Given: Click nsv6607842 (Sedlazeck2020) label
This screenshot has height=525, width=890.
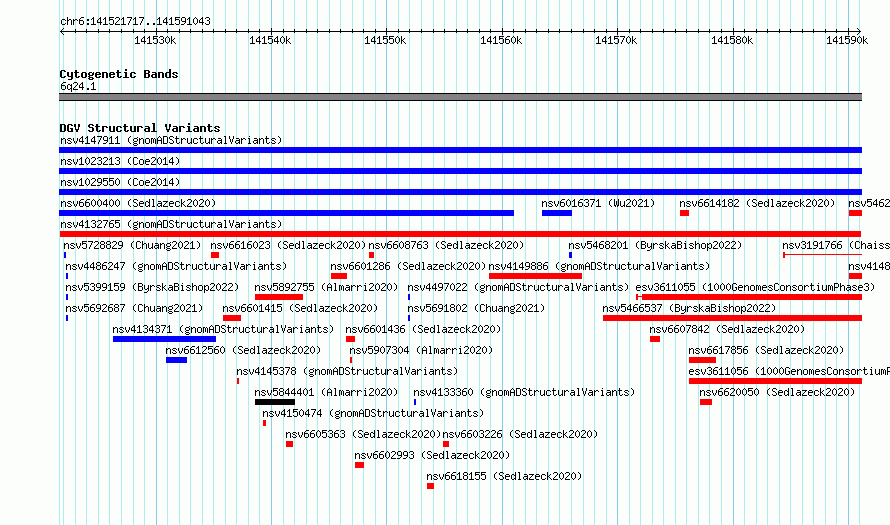Looking at the screenshot, I should click(x=727, y=329).
